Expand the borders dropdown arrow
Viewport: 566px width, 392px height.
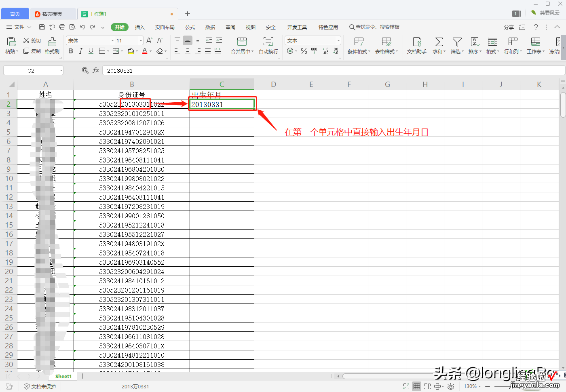tap(108, 51)
